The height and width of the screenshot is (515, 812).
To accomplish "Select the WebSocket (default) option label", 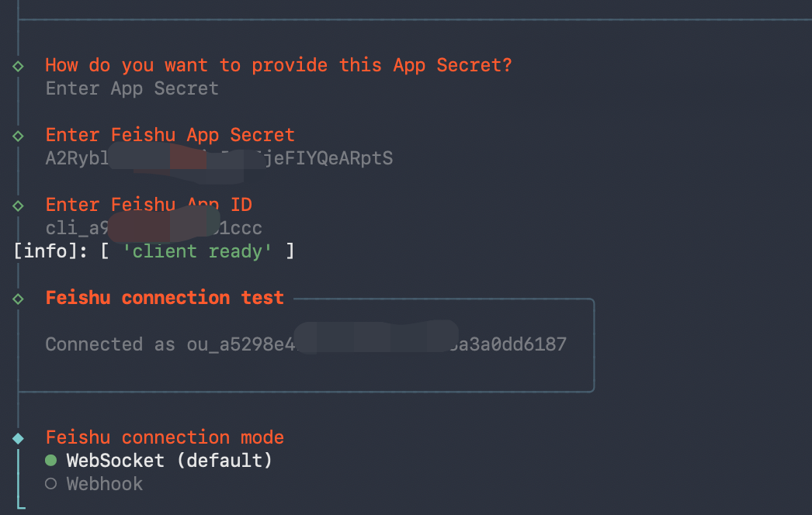I will tap(169, 461).
